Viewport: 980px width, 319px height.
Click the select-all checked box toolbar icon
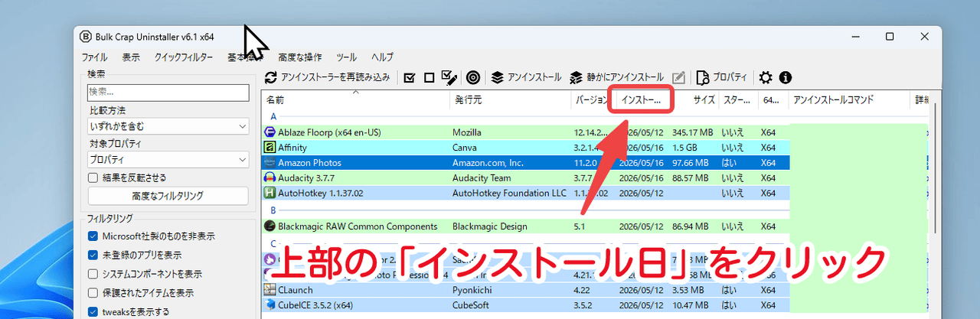pos(410,77)
